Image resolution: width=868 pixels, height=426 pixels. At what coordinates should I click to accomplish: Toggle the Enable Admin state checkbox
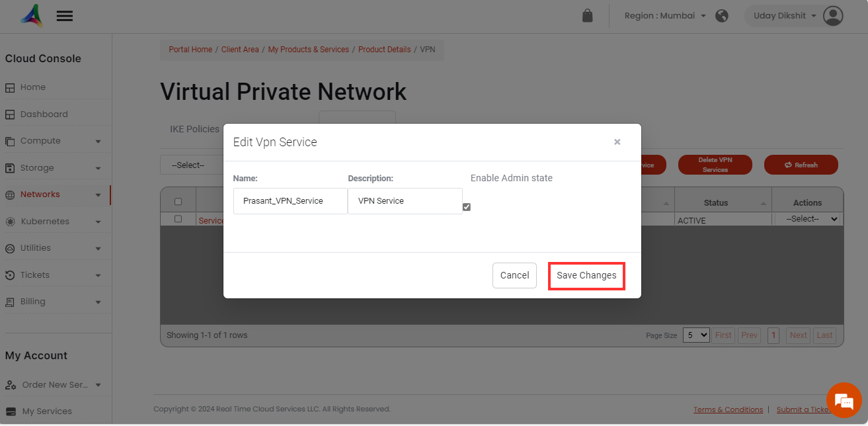coord(467,207)
